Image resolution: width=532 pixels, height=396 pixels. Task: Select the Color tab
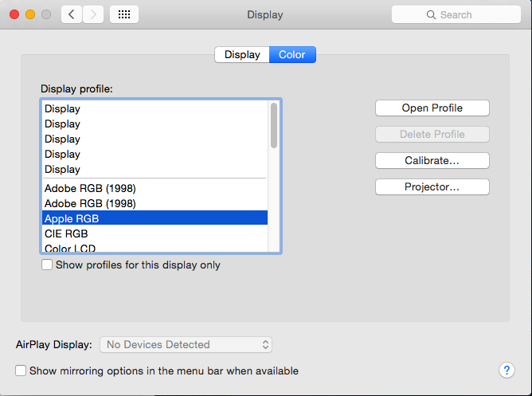292,55
